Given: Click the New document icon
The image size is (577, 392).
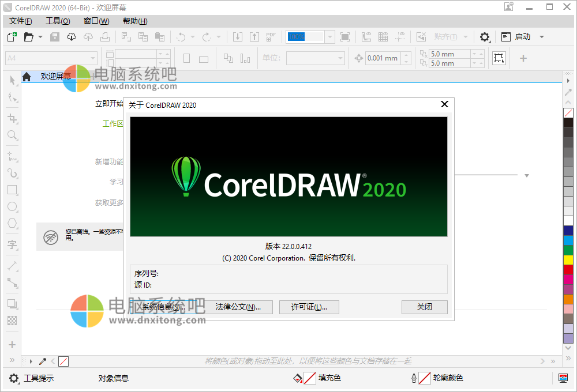Looking at the screenshot, I should point(12,37).
